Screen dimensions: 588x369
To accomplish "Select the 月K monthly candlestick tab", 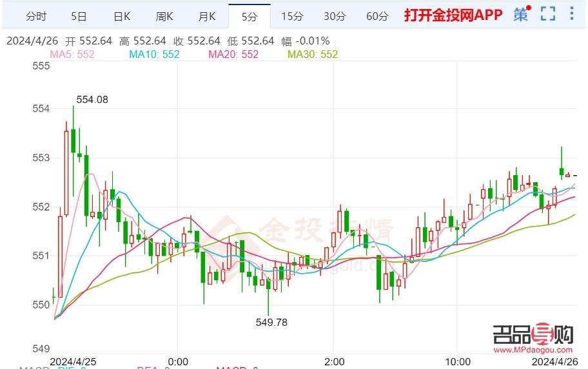I will 207,17.
